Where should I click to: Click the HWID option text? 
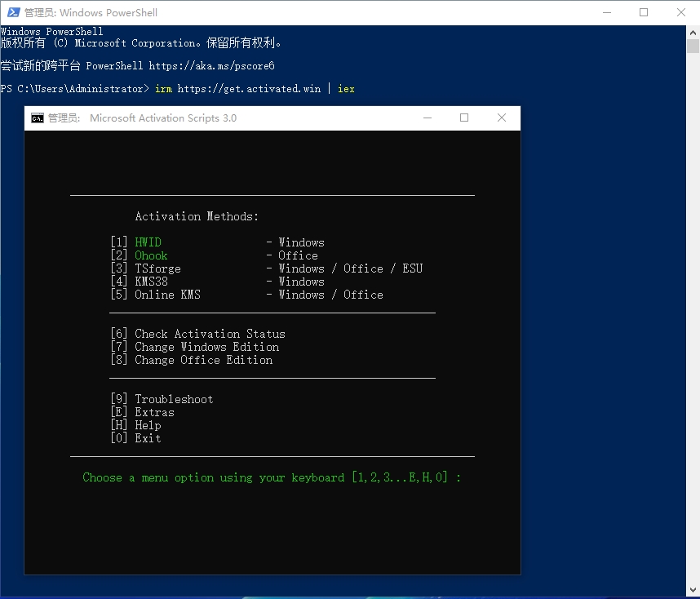coord(148,242)
